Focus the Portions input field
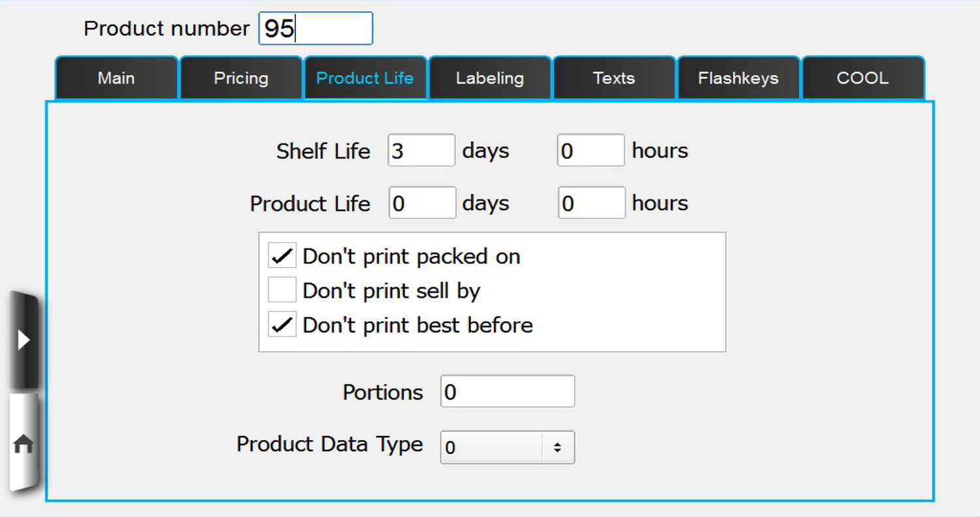Image resolution: width=980 pixels, height=517 pixels. pyautogui.click(x=508, y=392)
